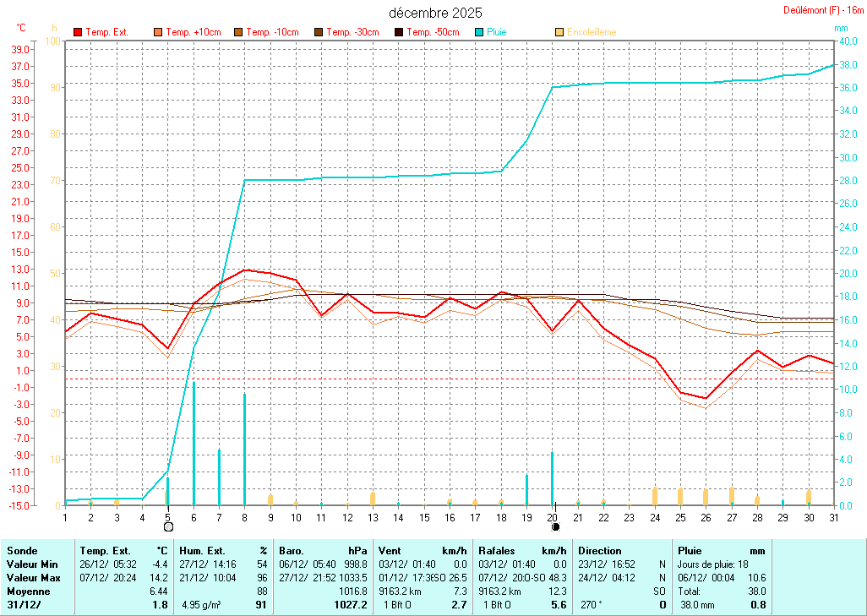Click the Valeur Max row label

(x=30, y=577)
